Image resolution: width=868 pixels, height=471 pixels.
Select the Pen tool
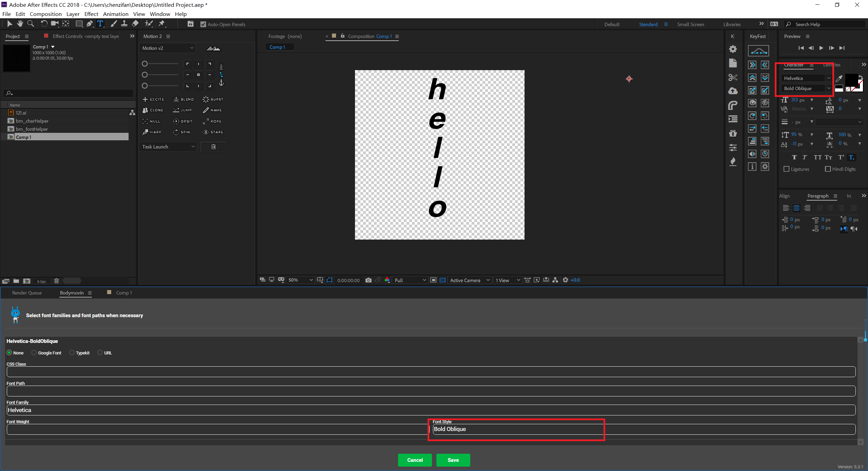pyautogui.click(x=89, y=24)
